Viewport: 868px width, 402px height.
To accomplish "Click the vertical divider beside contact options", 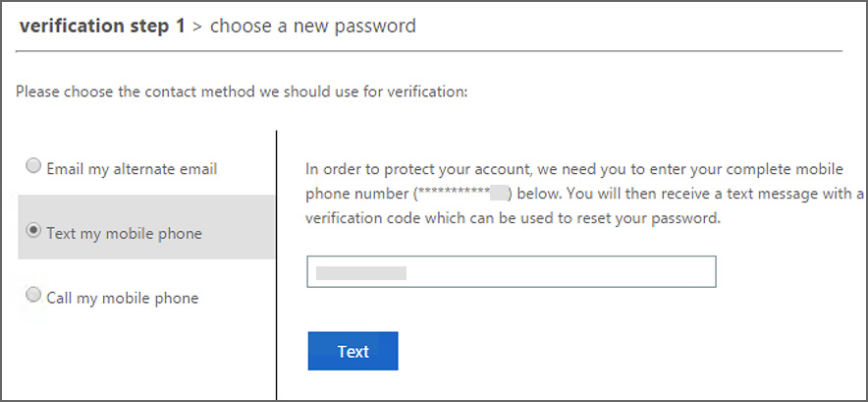I will 277,265.
